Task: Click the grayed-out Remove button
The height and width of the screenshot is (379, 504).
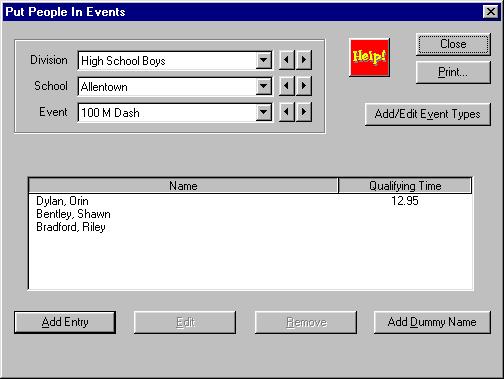Action: [x=306, y=322]
